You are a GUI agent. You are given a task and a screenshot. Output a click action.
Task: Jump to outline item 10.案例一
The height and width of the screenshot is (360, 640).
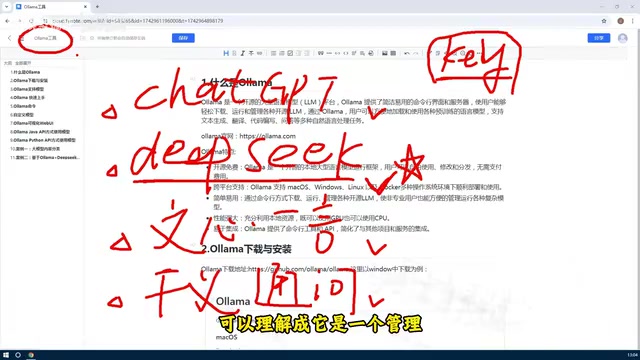35,149
